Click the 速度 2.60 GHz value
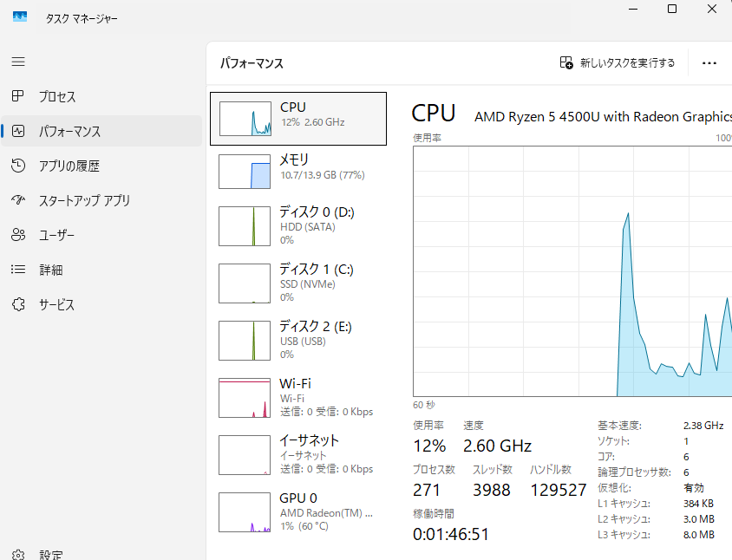The height and width of the screenshot is (560, 732). click(497, 446)
